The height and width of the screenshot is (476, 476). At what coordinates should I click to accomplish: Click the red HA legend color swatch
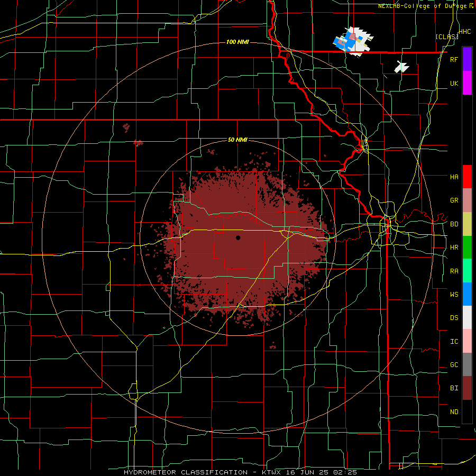point(467,177)
